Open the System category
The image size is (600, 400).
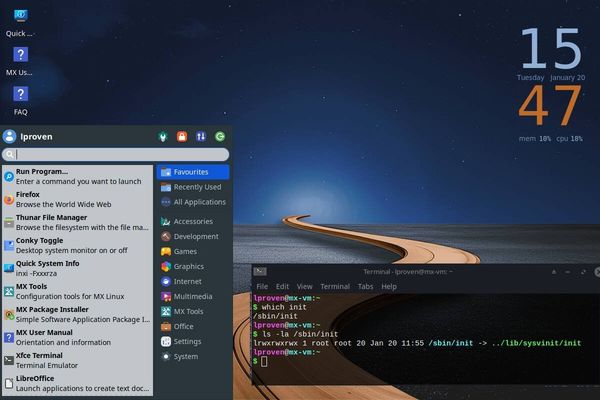193,356
